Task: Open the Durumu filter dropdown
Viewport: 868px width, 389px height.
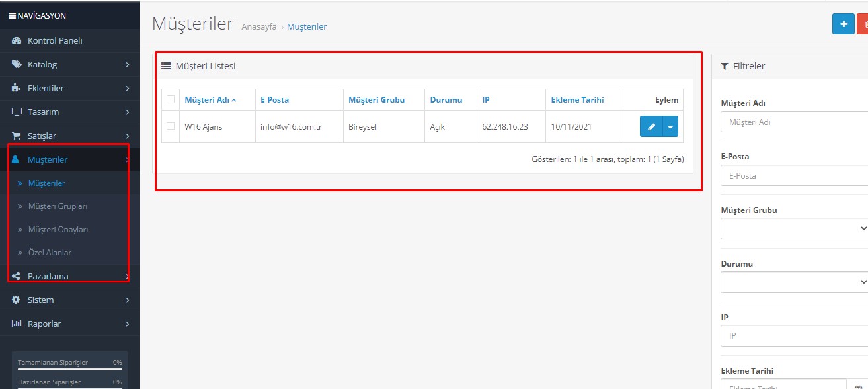Action: coord(794,282)
